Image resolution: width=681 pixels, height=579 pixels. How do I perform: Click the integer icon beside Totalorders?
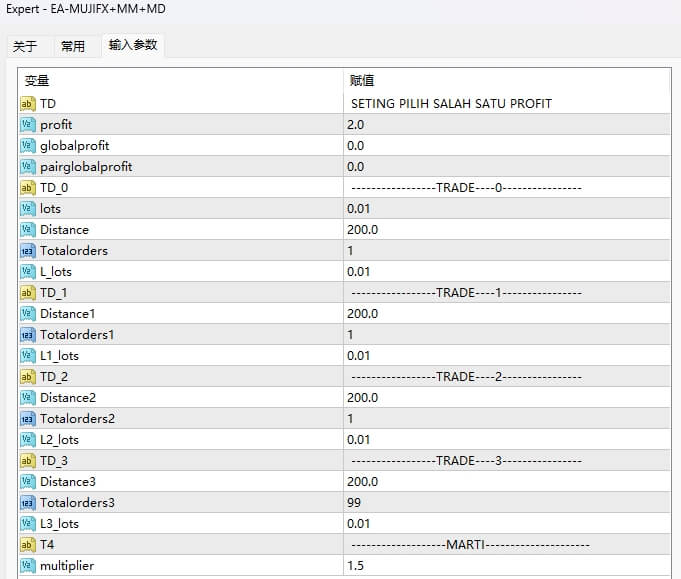[28, 250]
